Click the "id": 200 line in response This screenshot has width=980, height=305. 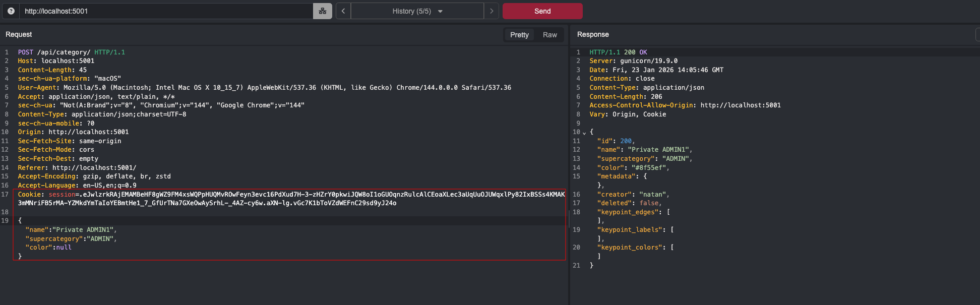616,141
